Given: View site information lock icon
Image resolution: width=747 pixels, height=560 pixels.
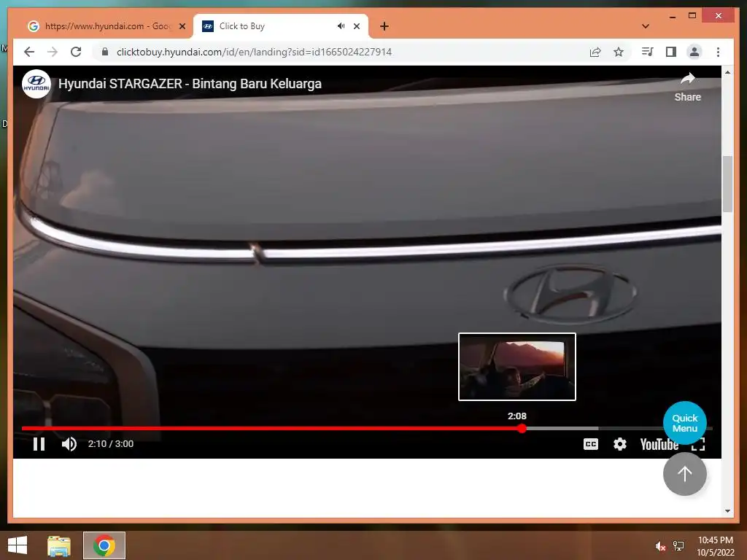Looking at the screenshot, I should click(105, 52).
